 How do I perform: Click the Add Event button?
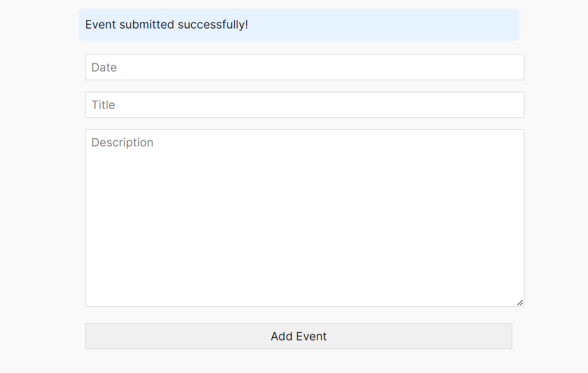(299, 336)
